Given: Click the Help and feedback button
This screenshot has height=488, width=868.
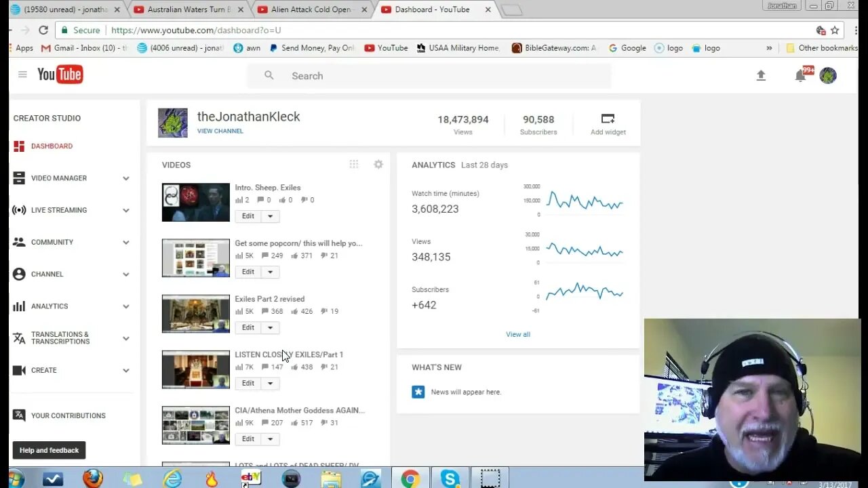Looking at the screenshot, I should (49, 450).
